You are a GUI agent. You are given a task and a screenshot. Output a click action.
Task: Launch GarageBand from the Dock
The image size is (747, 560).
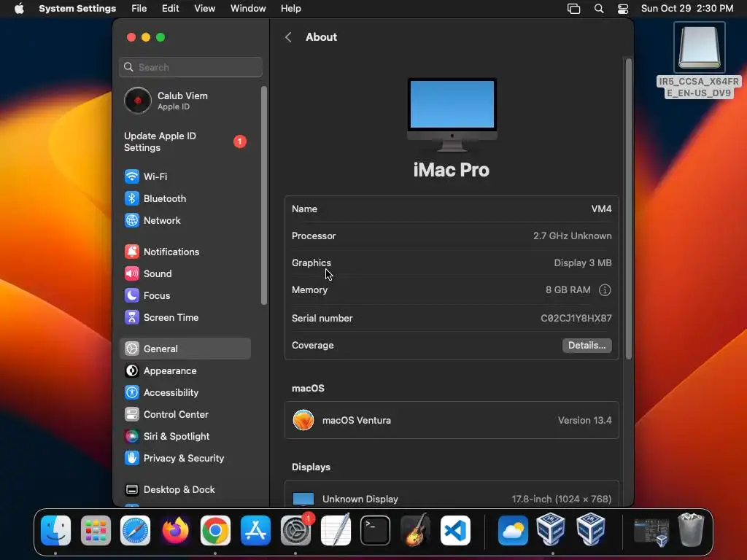pos(415,531)
